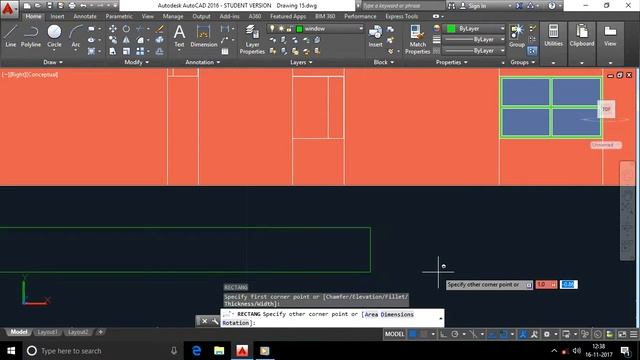This screenshot has width=640, height=360.
Task: Click the Offset tool in Modify panel
Action: pos(160,51)
